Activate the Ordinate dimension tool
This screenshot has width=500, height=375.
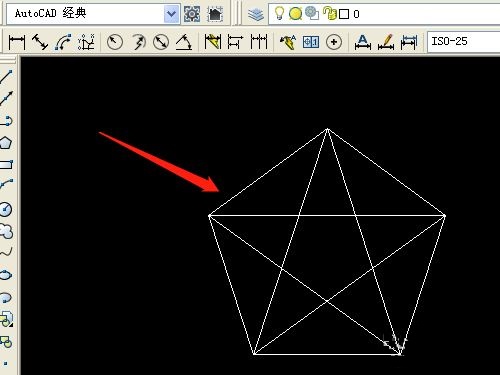click(x=86, y=42)
